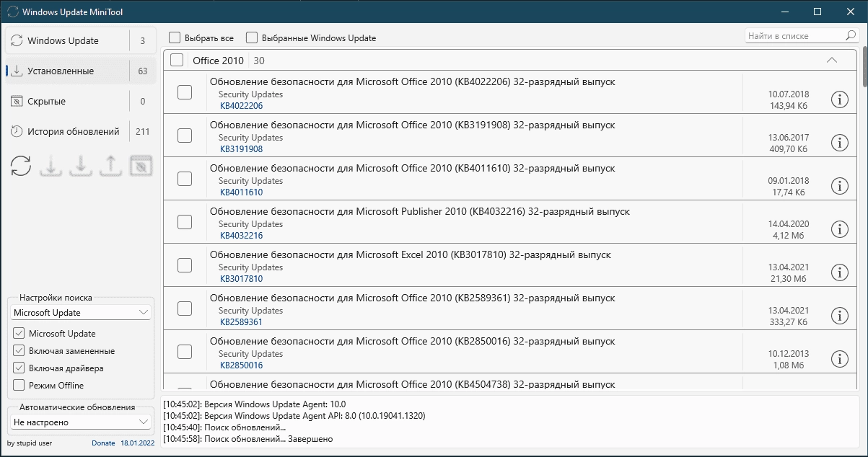
Task: Open info icon for KB4022206 update
Action: coord(840,99)
